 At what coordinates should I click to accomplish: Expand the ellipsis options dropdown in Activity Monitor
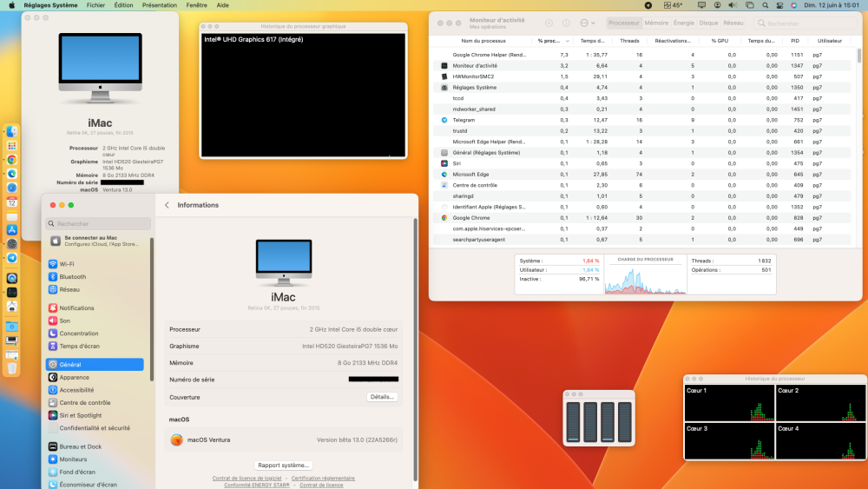coord(588,23)
